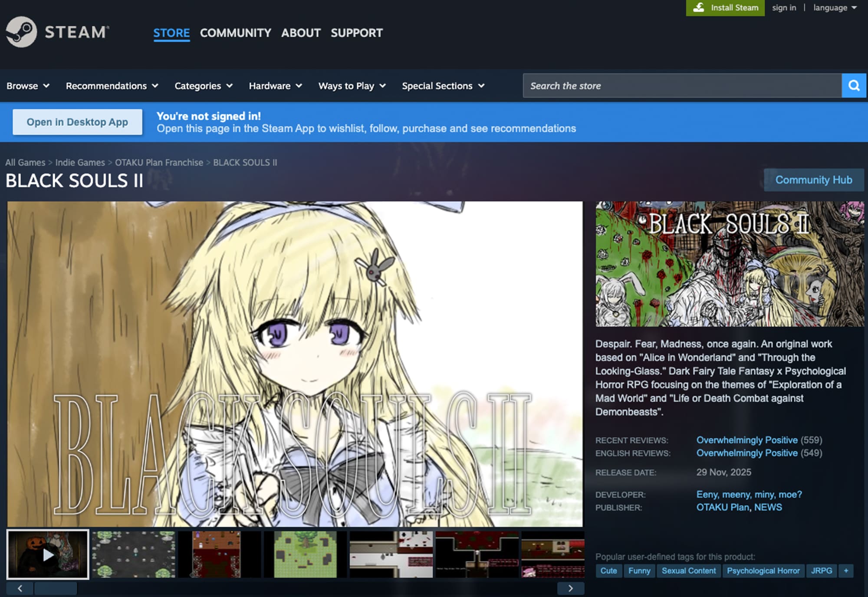Expand the Browse menu
868x597 pixels.
tap(28, 86)
